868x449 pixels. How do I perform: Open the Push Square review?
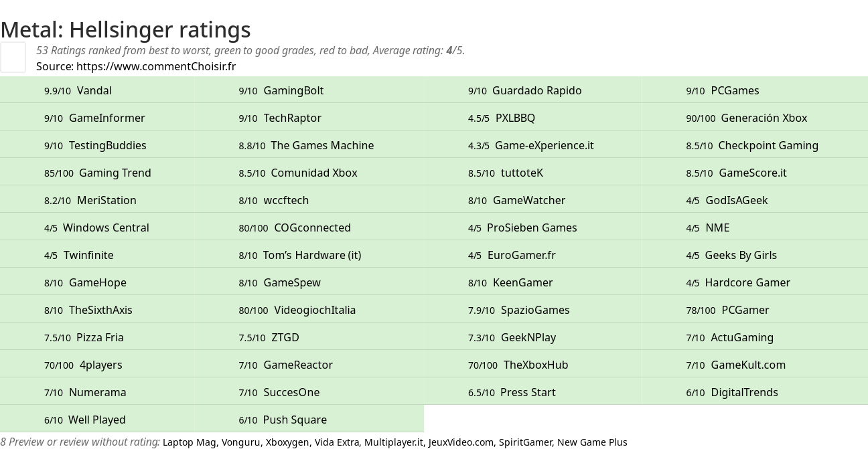tap(309, 420)
